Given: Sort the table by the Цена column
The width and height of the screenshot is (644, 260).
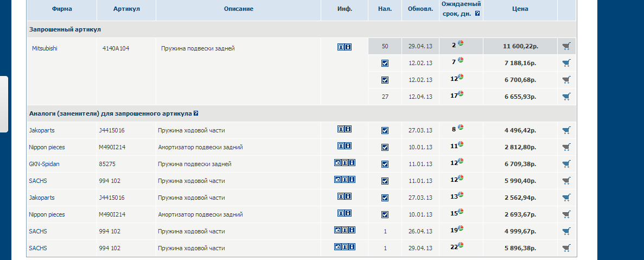Looking at the screenshot, I should pyautogui.click(x=519, y=9).
